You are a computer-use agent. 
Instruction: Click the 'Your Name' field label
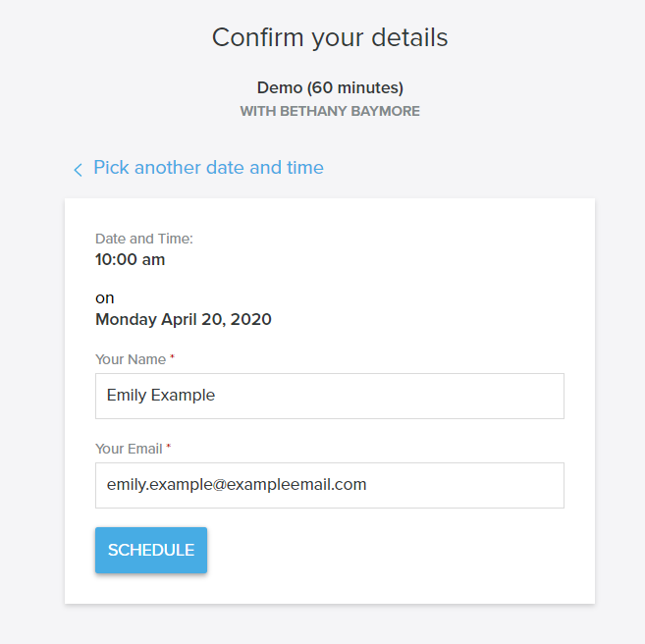point(131,359)
